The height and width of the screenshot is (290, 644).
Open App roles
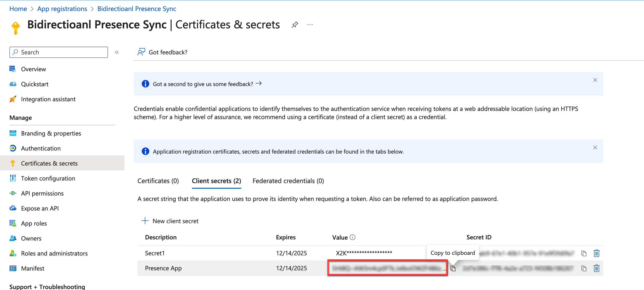(34, 223)
